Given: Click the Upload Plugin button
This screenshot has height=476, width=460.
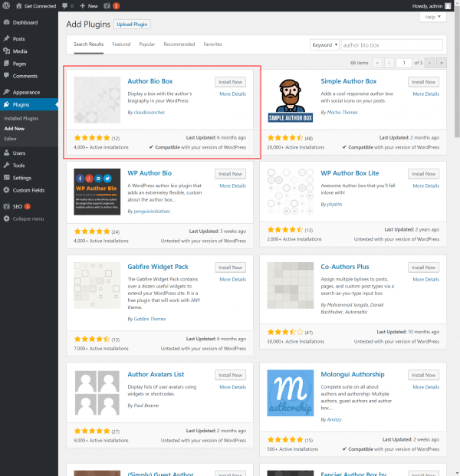Looking at the screenshot, I should point(132,25).
